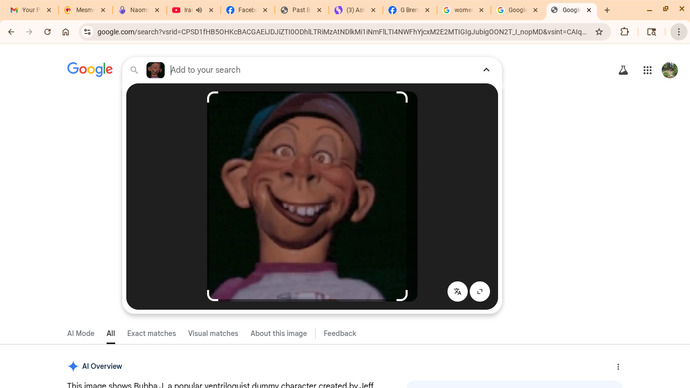Open AI Overview more options menu
690x388 pixels.
[x=618, y=366]
